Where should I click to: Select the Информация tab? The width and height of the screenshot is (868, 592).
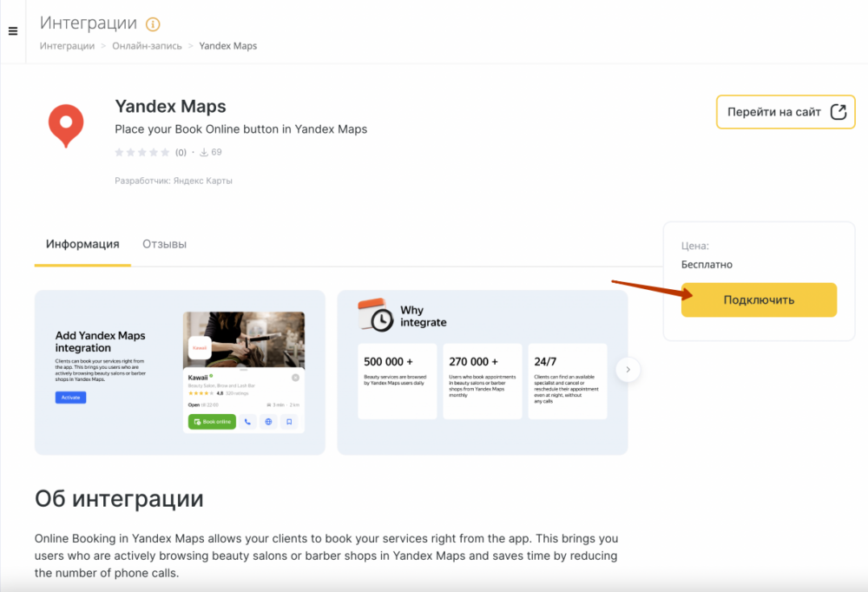[82, 244]
